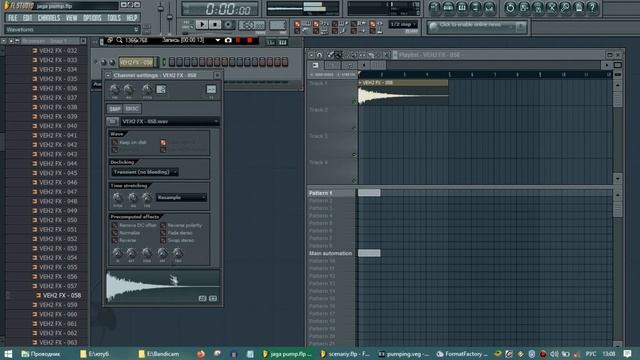The image size is (640, 360).
Task: Toggle the 'Remove DC offset' checkbox
Action: (x=115, y=225)
